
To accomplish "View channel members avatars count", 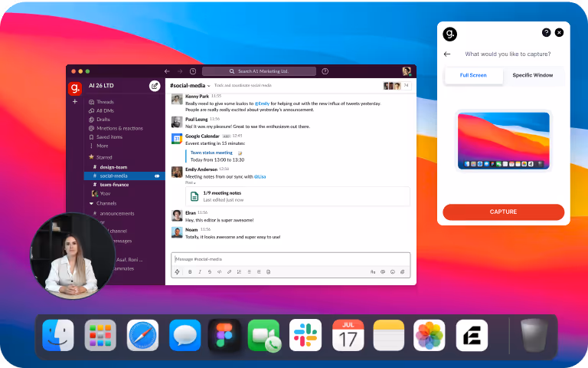I will 397,86.
